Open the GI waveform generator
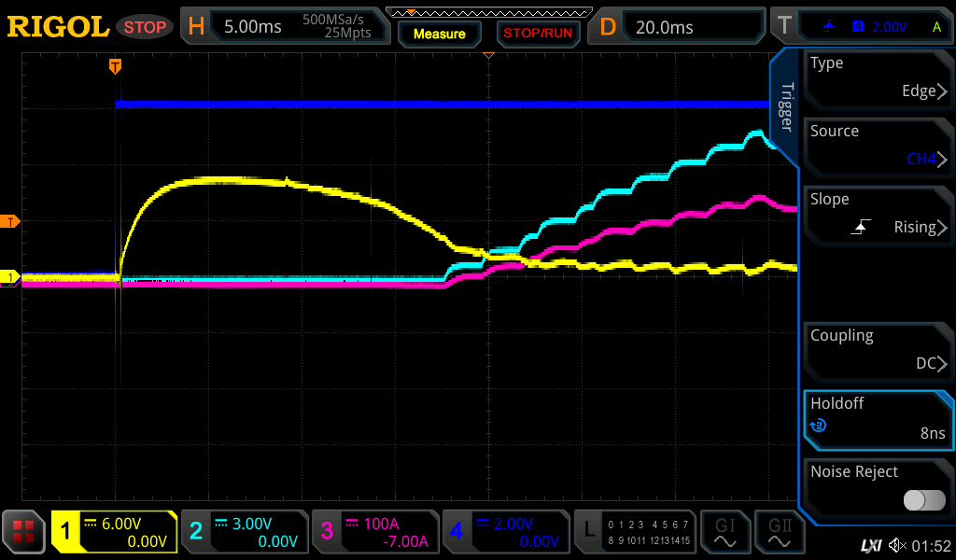The image size is (956, 560). tap(724, 532)
